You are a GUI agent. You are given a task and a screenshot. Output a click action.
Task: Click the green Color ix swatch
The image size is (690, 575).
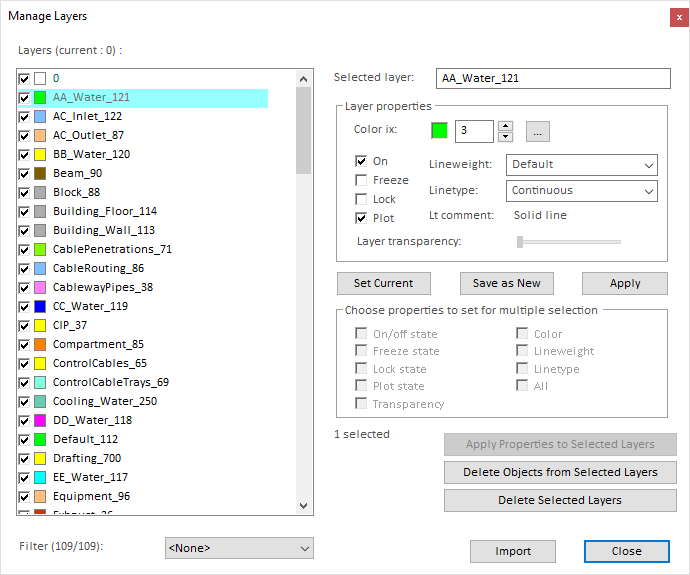click(439, 131)
